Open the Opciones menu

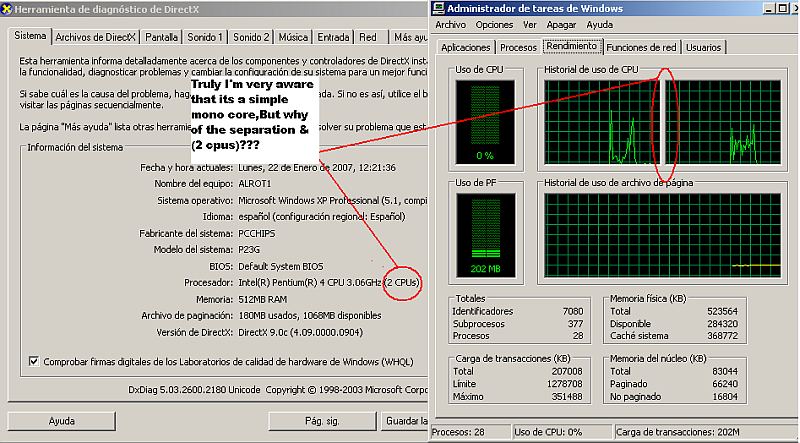click(494, 25)
